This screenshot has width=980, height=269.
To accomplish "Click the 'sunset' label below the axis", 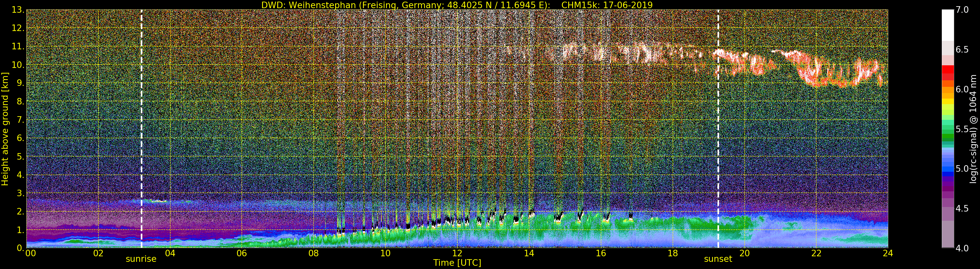I will tap(718, 259).
